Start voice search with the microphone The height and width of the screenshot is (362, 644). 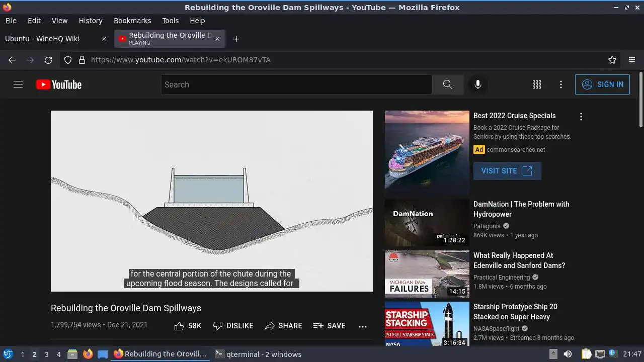[478, 84]
